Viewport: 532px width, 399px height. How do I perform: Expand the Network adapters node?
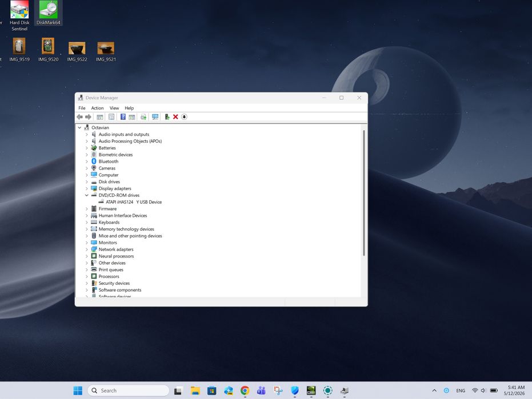[x=86, y=249]
